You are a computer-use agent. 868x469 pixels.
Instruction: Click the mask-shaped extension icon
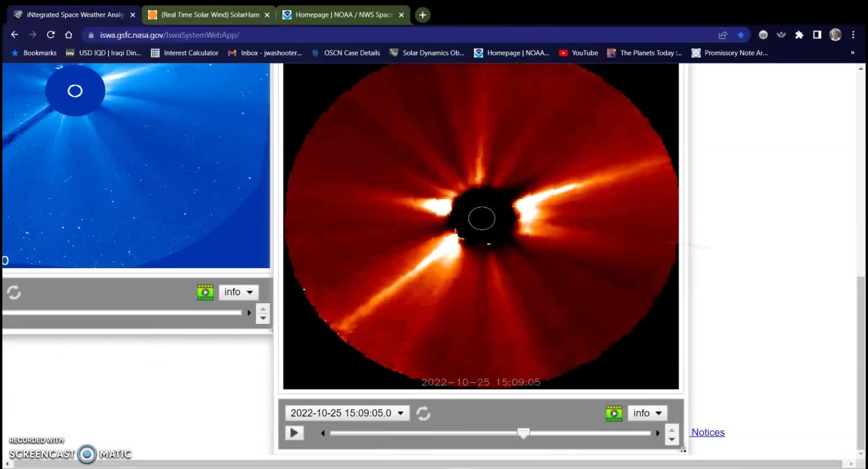[781, 35]
